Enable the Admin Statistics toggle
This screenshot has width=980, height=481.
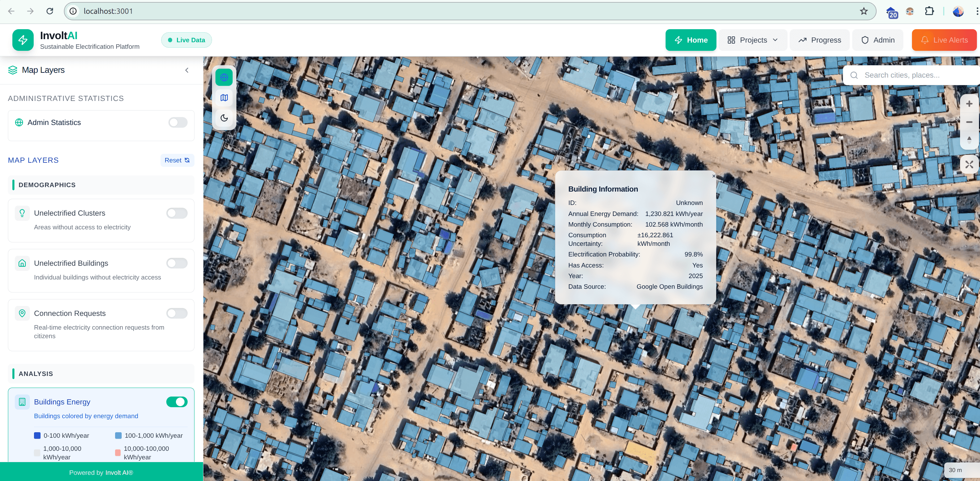coord(178,123)
